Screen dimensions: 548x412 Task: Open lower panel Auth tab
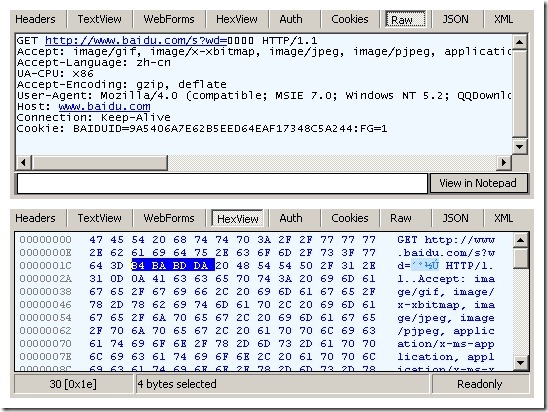click(291, 218)
